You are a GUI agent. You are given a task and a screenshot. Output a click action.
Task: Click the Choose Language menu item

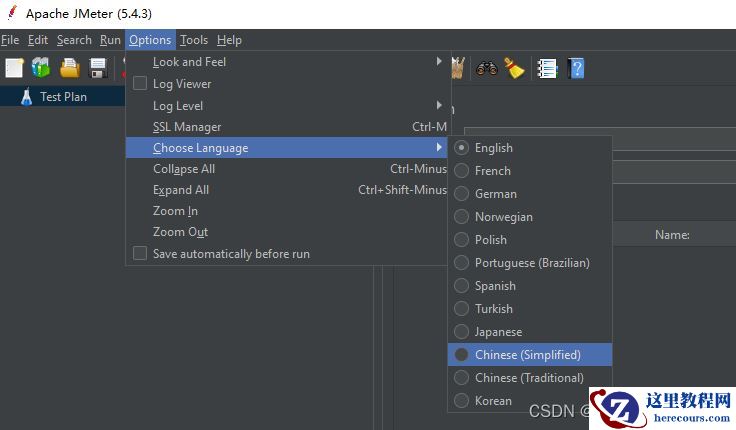287,148
